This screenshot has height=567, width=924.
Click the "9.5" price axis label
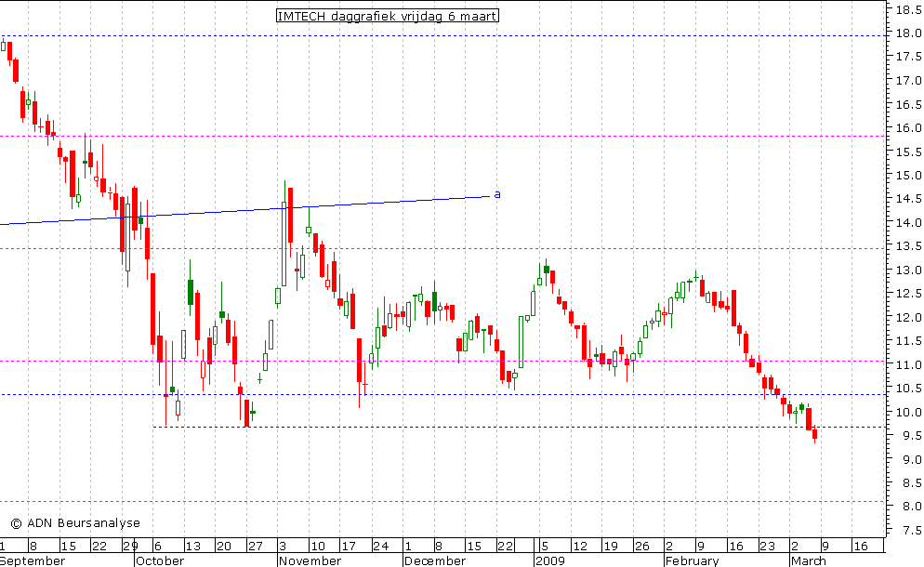coord(912,436)
